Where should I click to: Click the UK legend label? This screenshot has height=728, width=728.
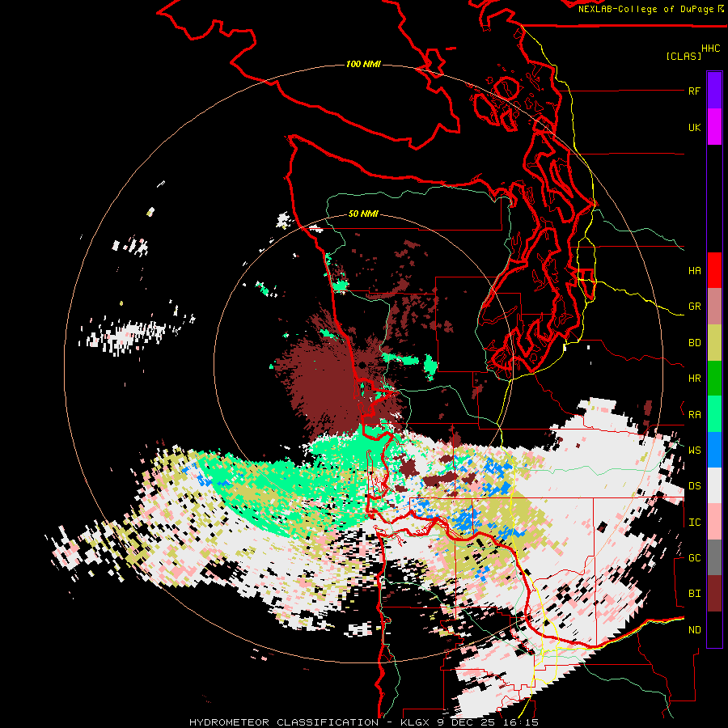(694, 127)
